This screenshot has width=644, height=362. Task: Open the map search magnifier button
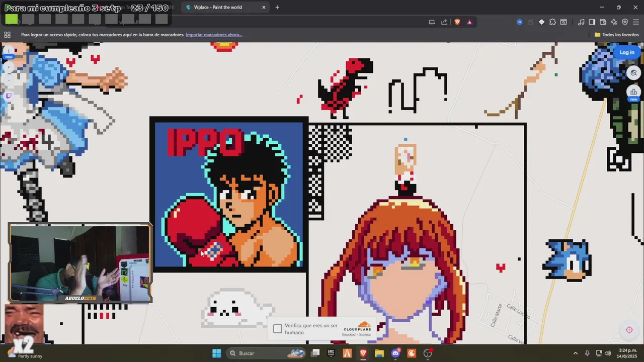(x=633, y=73)
